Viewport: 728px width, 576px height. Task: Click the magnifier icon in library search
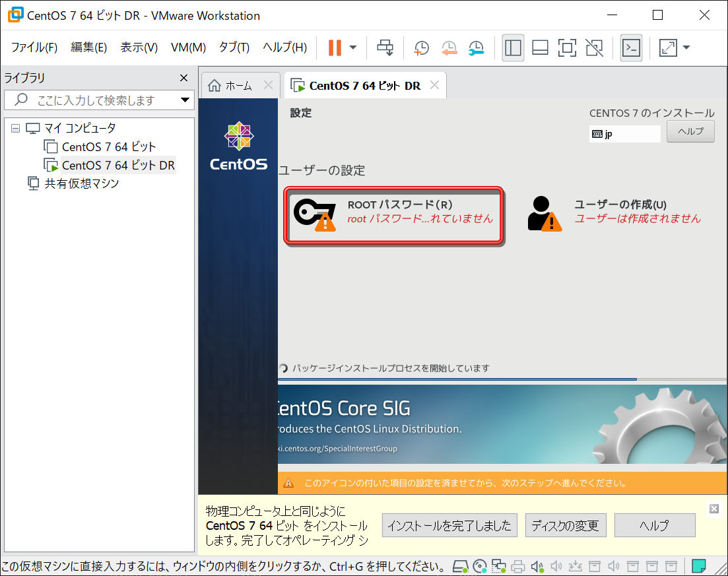(x=21, y=100)
